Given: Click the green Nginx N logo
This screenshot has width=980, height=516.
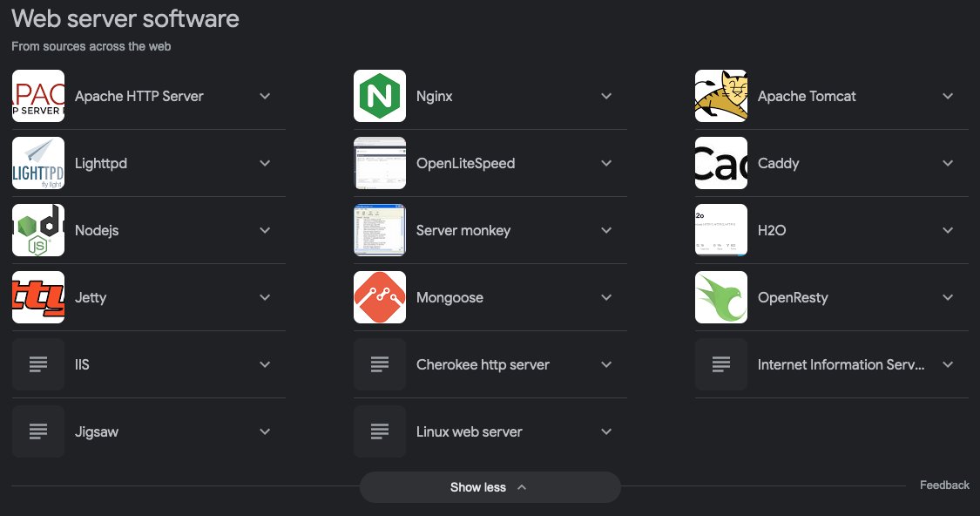Looking at the screenshot, I should (x=380, y=96).
